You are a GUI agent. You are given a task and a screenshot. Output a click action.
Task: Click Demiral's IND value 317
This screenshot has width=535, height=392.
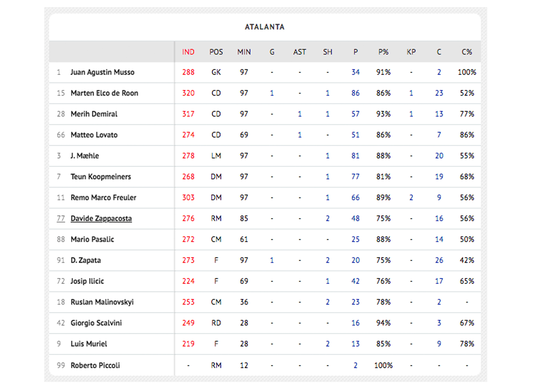(x=188, y=114)
